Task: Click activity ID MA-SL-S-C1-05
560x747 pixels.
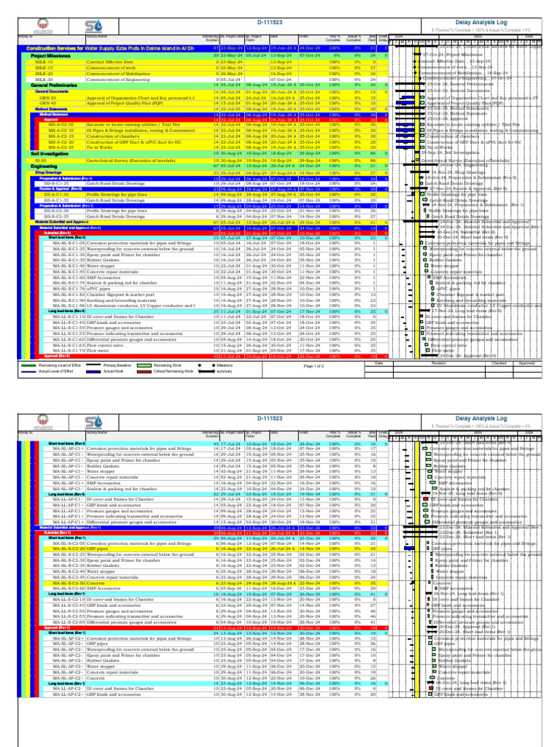Action: [69, 243]
